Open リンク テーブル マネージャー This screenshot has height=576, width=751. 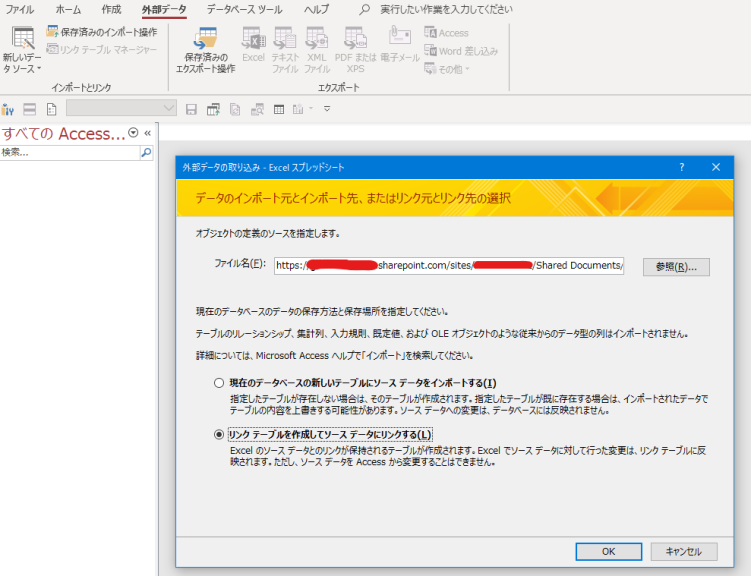click(102, 49)
